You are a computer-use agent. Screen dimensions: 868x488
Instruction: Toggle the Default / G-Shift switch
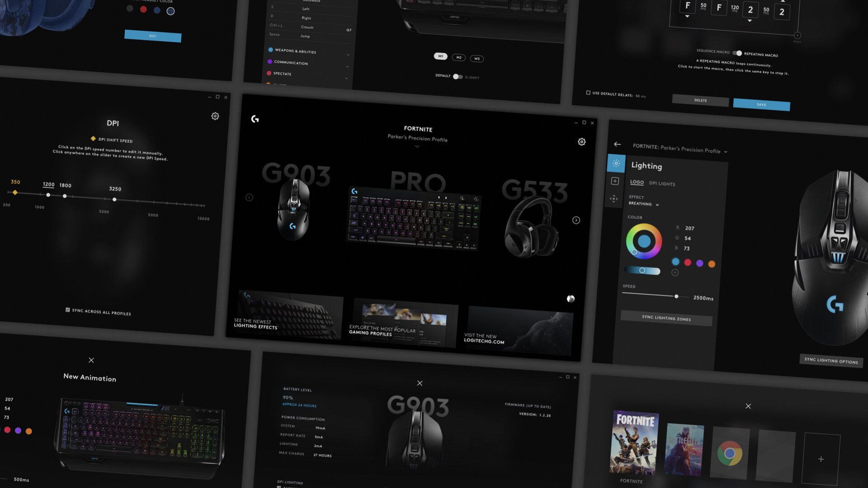click(458, 76)
